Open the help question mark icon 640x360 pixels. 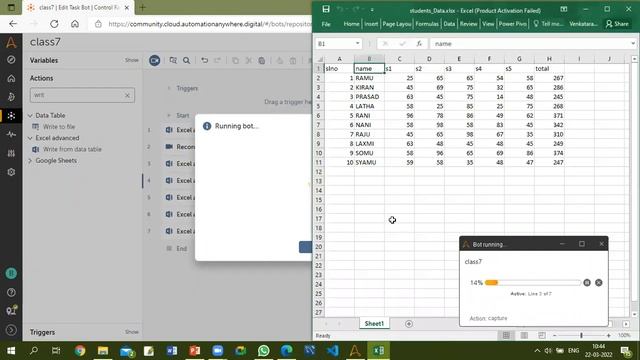click(x=11, y=292)
